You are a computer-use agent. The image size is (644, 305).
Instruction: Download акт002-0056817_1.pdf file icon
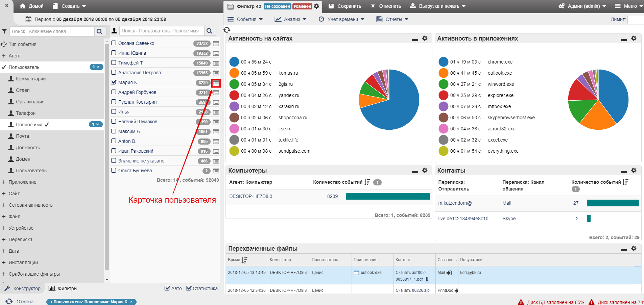pyautogui.click(x=427, y=280)
